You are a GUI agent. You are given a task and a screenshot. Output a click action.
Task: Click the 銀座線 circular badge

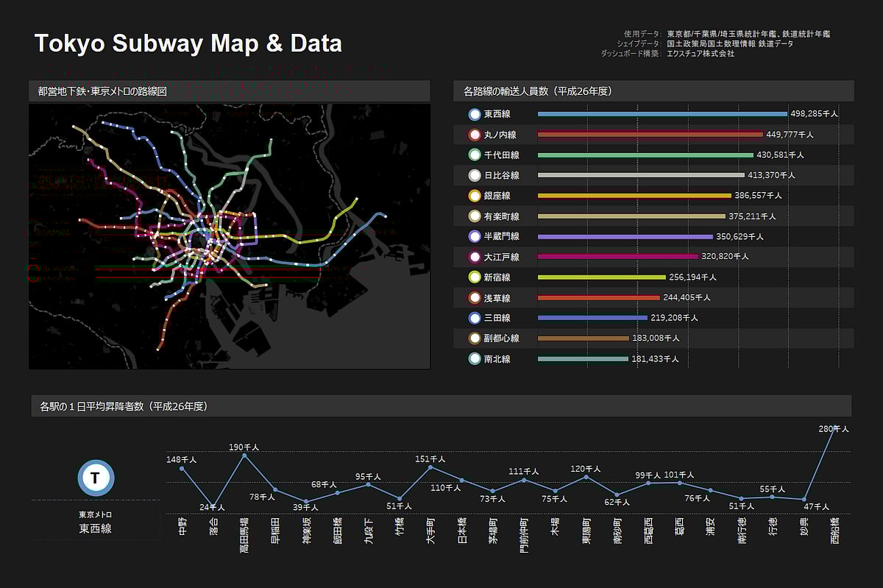point(475,196)
